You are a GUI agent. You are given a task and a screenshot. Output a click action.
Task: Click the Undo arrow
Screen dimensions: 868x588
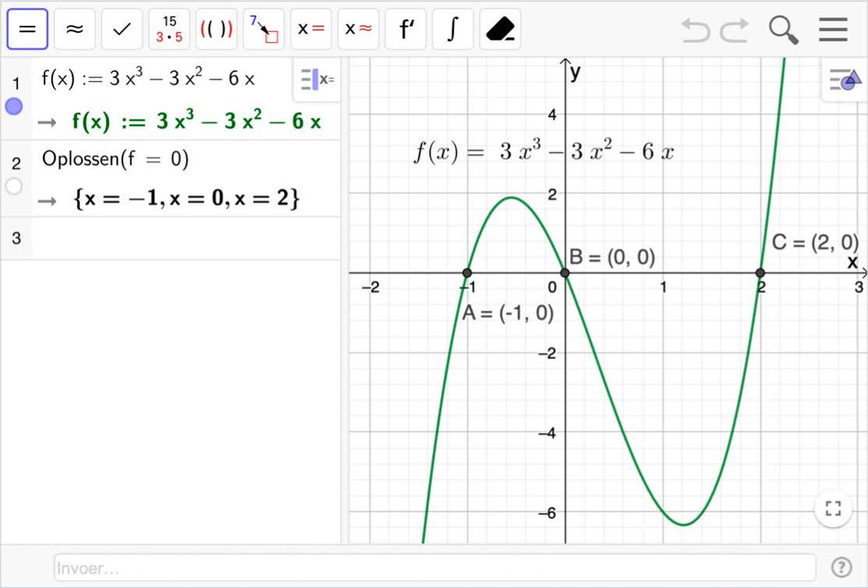tap(696, 30)
